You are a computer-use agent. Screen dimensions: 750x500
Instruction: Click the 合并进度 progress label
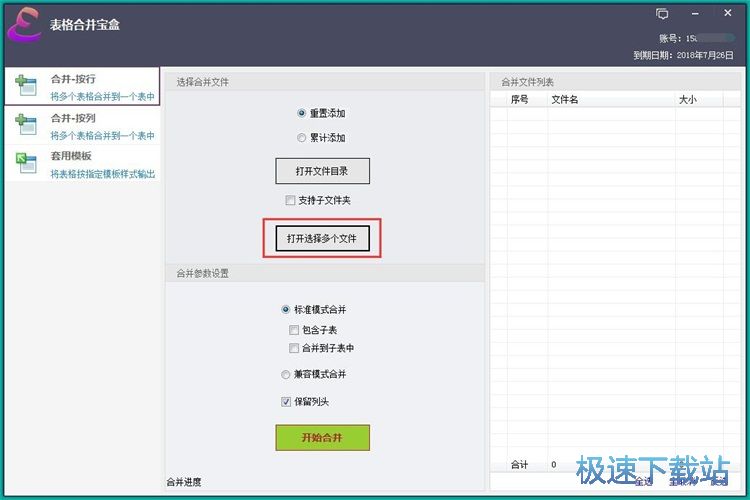click(184, 482)
